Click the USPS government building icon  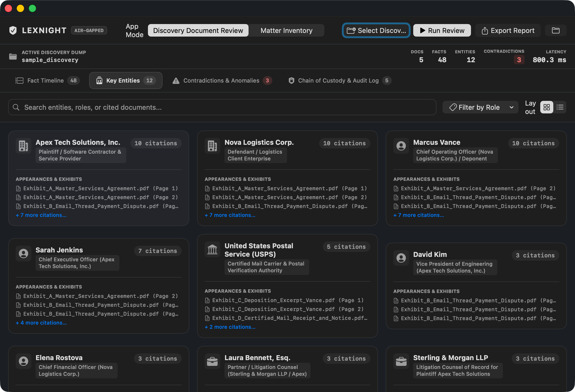[x=212, y=249]
